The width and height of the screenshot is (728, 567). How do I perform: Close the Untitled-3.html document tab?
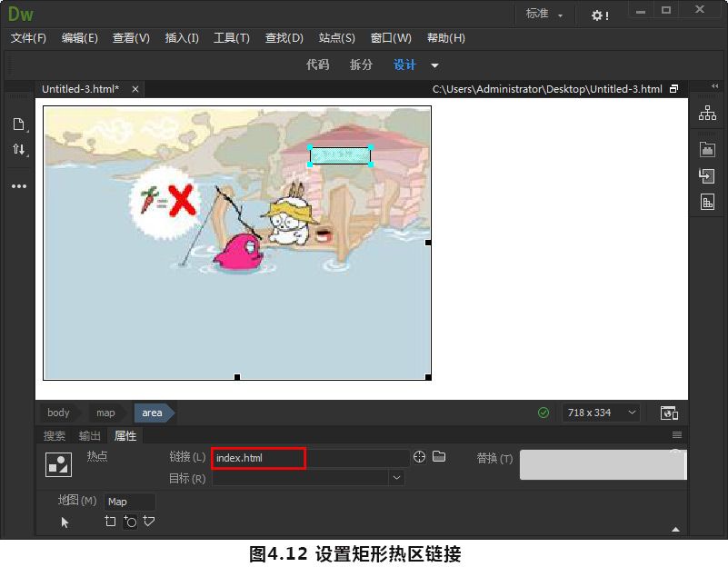135,89
